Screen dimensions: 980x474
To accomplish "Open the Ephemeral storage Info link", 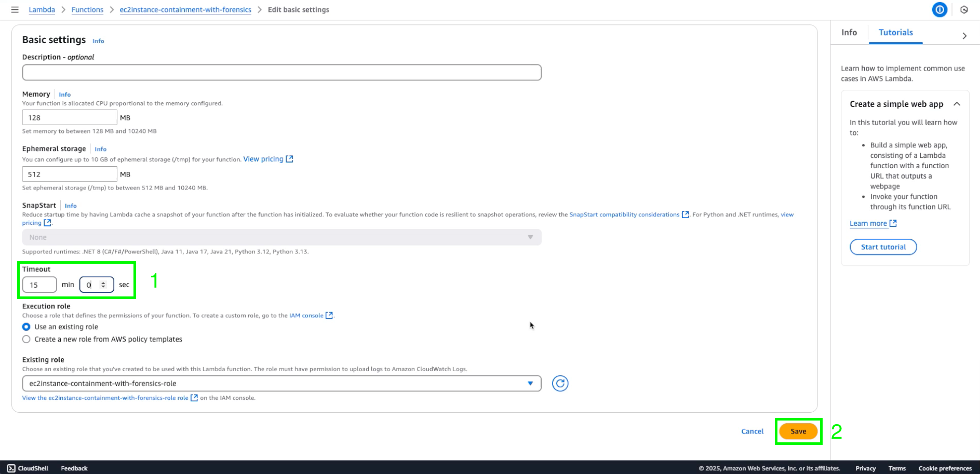I will pyautogui.click(x=100, y=149).
